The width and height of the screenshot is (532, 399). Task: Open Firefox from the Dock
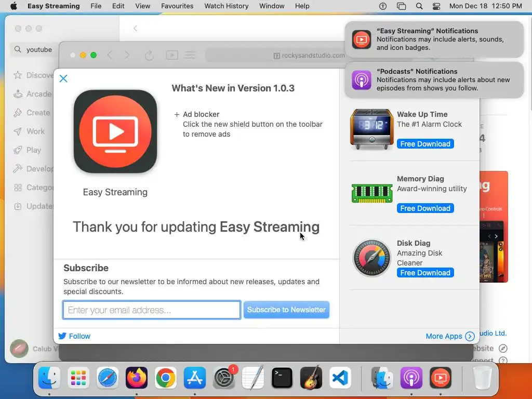(137, 378)
